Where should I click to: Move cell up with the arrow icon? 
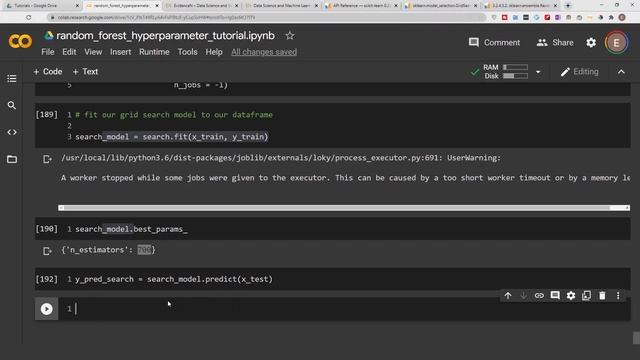[x=508, y=296]
